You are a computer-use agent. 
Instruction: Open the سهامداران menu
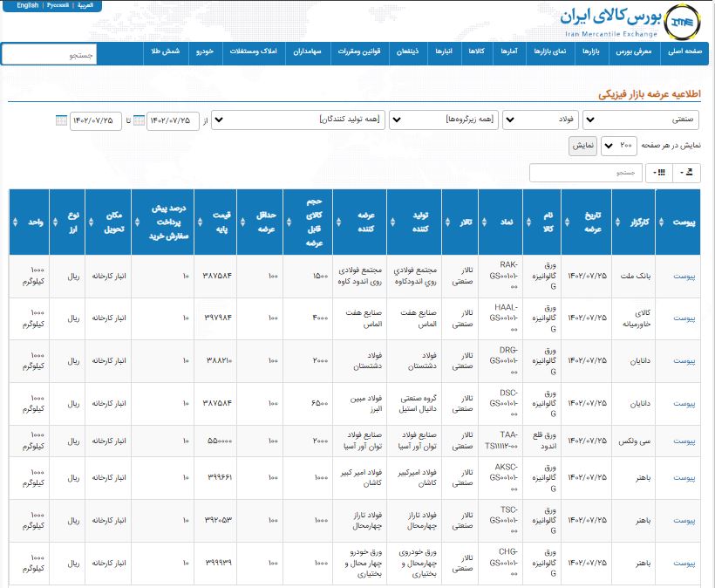[307, 51]
